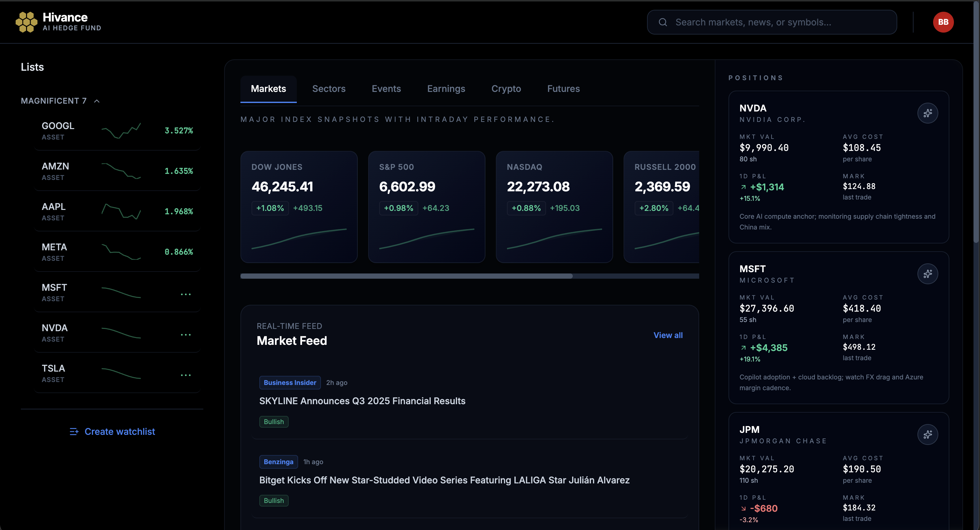Viewport: 980px width, 530px height.
Task: Open the SKYLINE Q3 2025 results headline
Action: (x=362, y=401)
